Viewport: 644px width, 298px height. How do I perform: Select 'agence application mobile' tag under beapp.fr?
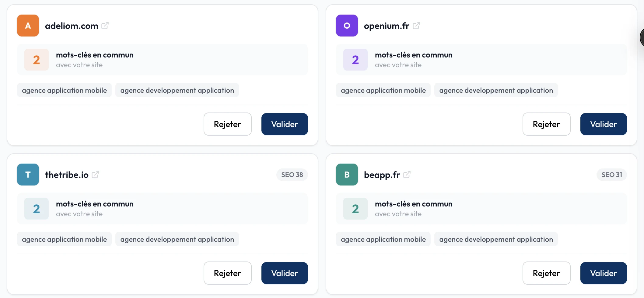[383, 239]
